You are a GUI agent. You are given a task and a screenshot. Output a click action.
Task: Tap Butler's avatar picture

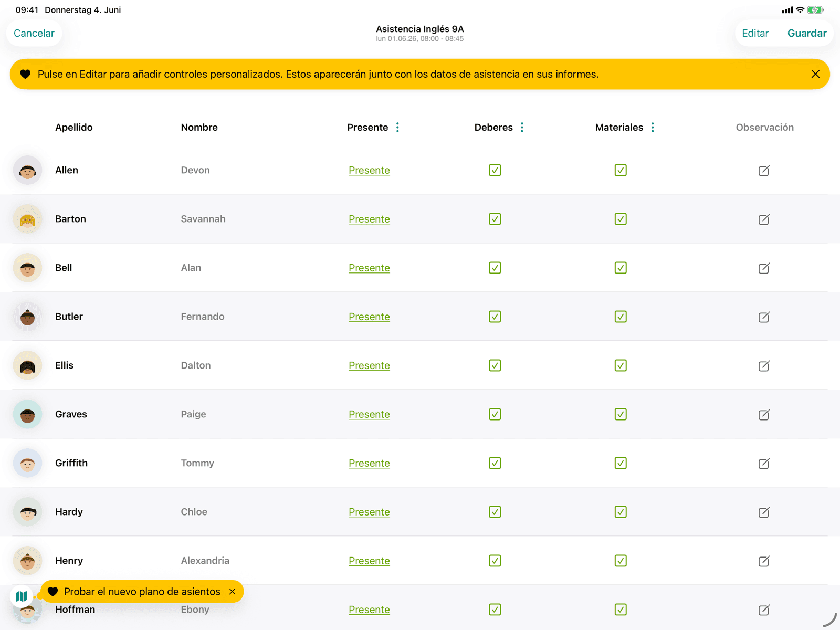click(27, 317)
